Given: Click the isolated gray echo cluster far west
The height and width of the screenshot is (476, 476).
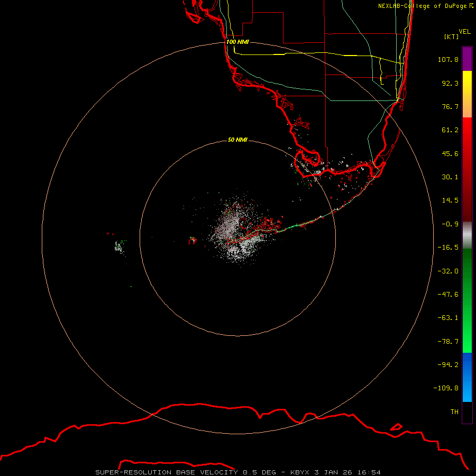Looking at the screenshot, I should tap(120, 246).
